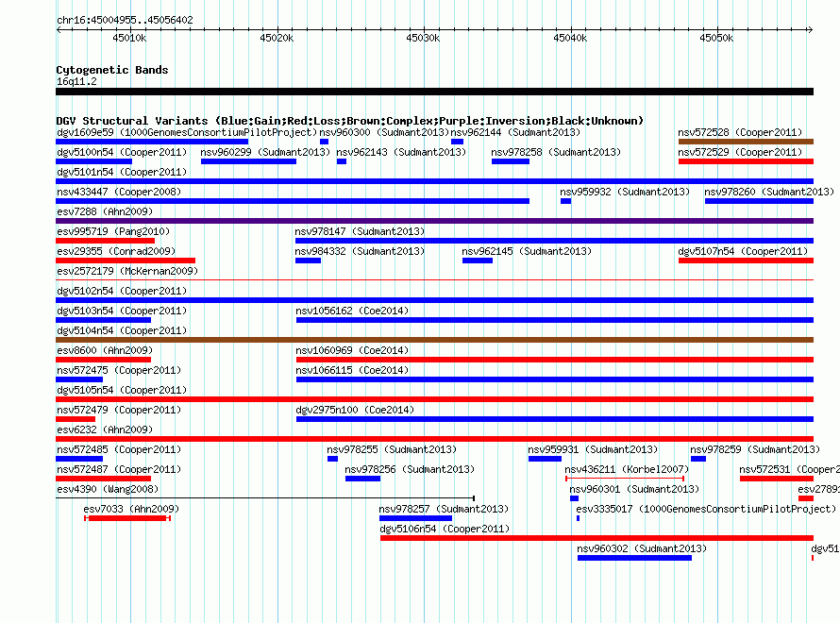840x623 pixels.
Task: Click the red esv7033 loss bar
Action: pyautogui.click(x=127, y=518)
